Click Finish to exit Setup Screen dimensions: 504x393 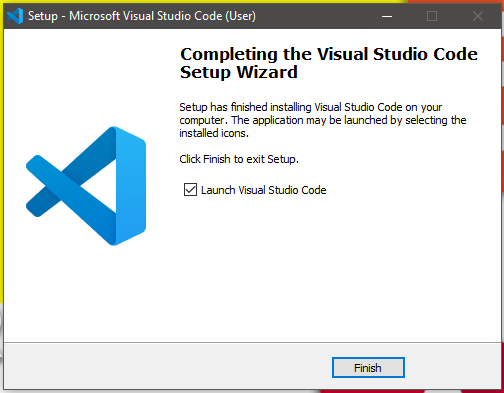(x=368, y=368)
